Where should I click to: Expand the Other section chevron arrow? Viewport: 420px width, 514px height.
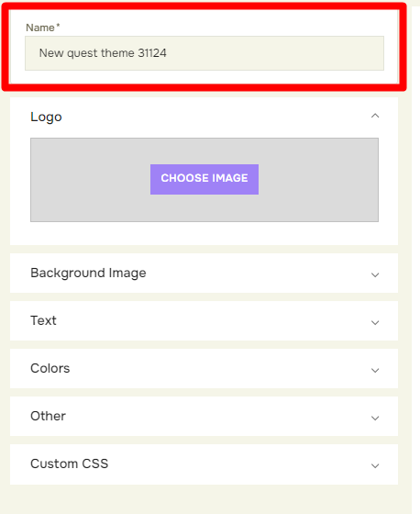(375, 418)
